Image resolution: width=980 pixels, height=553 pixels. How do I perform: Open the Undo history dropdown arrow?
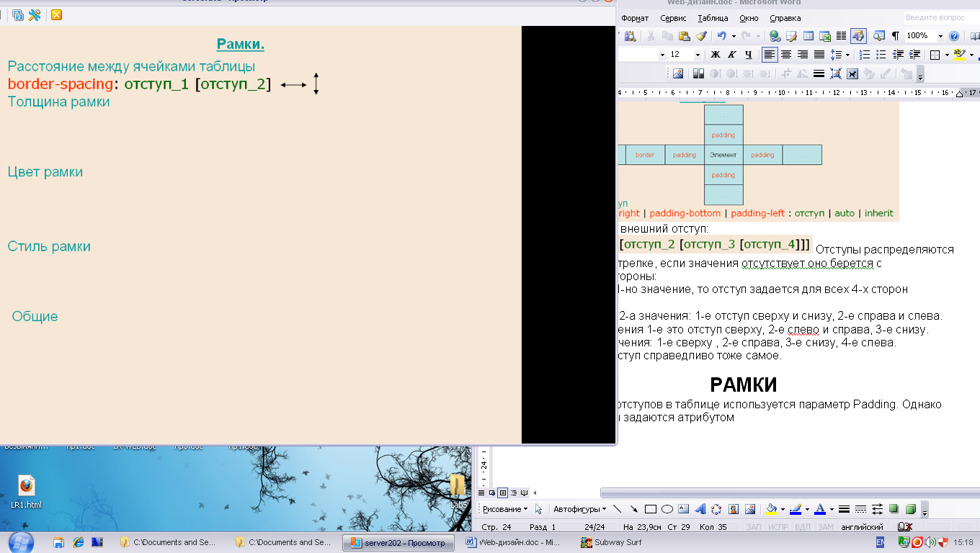tap(734, 36)
